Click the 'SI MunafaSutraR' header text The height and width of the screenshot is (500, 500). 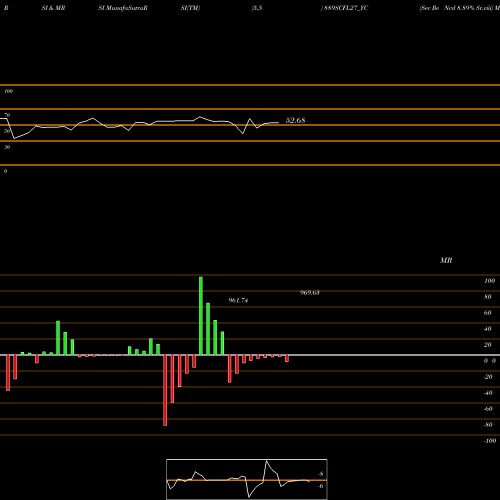coord(123,8)
